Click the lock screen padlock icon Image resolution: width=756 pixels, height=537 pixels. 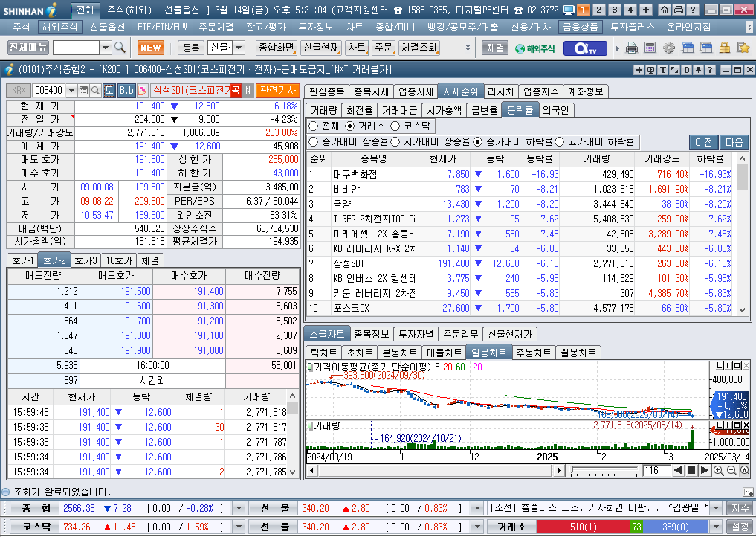[724, 48]
